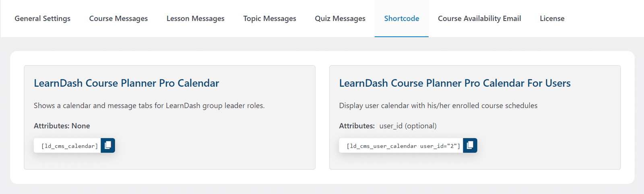Switch to the Course Messages tab
The width and height of the screenshot is (644, 194).
click(x=118, y=19)
